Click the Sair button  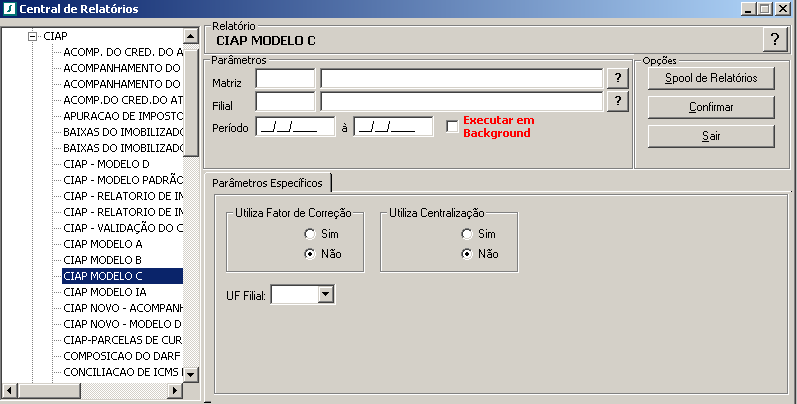click(711, 136)
